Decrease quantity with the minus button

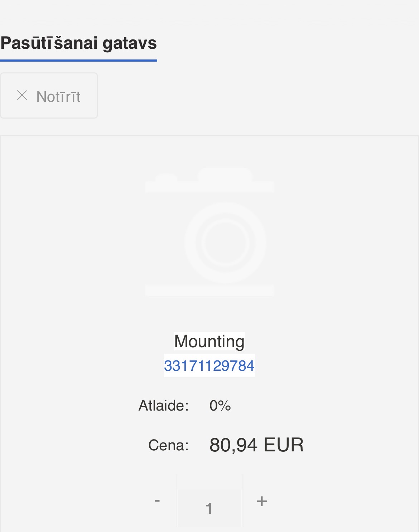click(157, 500)
